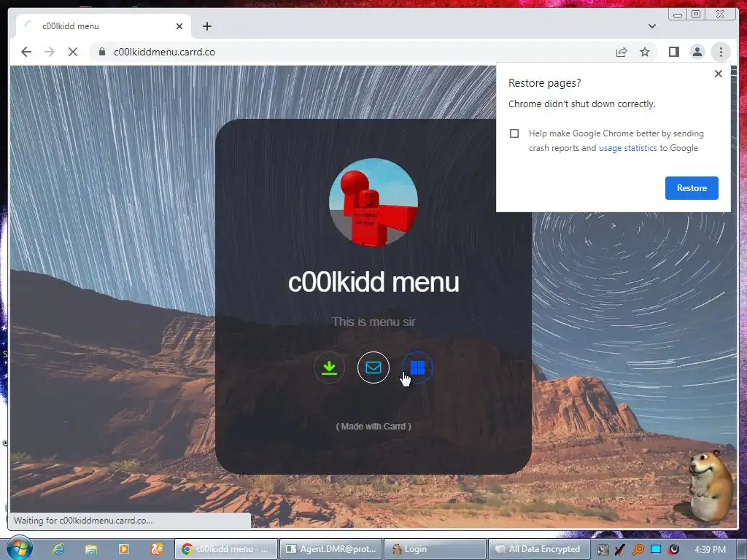Bookmark this page with star

[645, 52]
